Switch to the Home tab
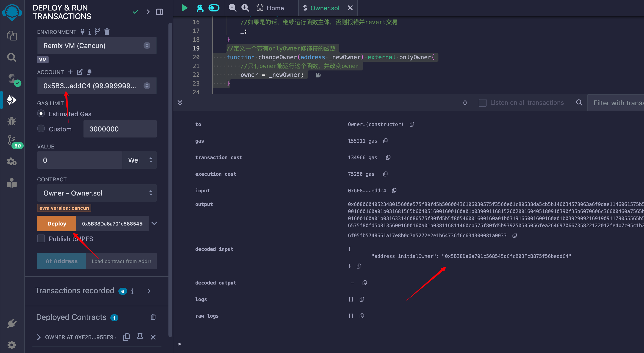The image size is (644, 353). pos(270,8)
